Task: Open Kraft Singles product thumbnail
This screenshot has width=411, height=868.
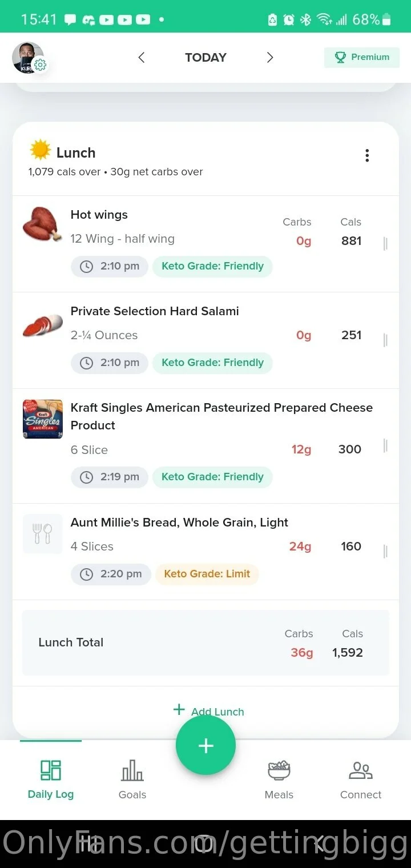Action: 43,419
